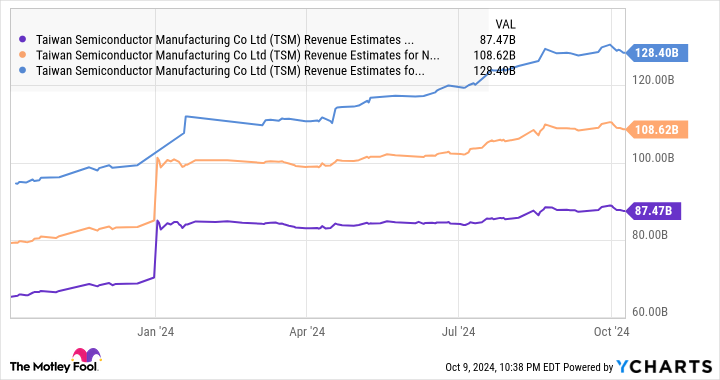Select the legend entry ending 'for N...'
This screenshot has height=380, width=720.
238,55
